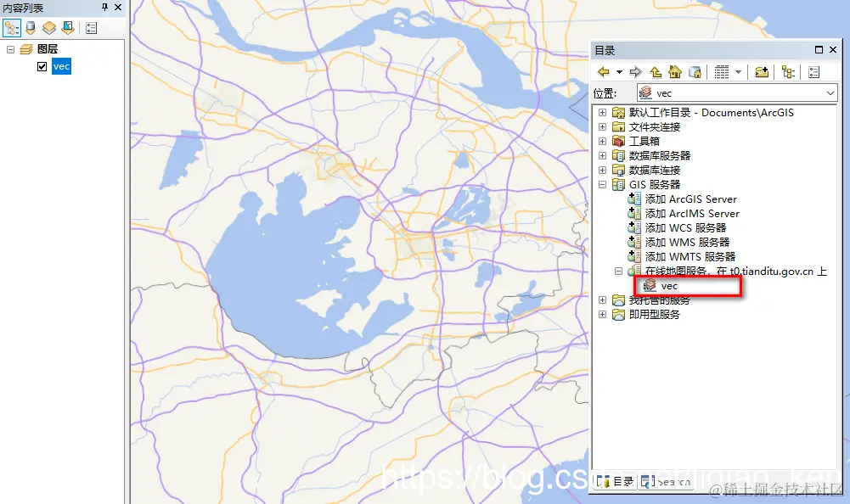Image resolution: width=850 pixels, height=504 pixels.
Task: Go forward in Catalog window
Action: coord(636,71)
